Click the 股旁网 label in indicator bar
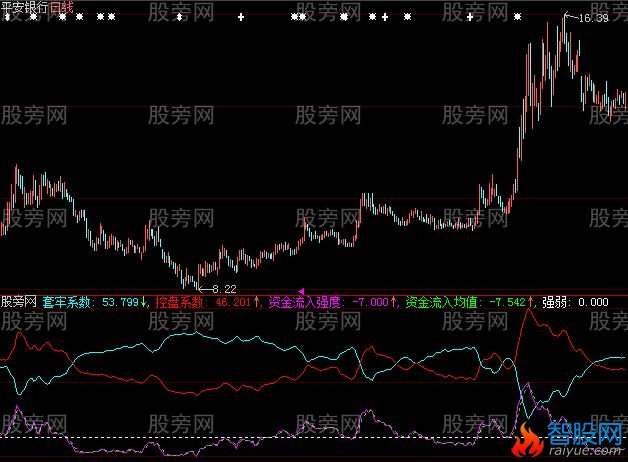Image resolution: width=628 pixels, height=462 pixels. 18,302
